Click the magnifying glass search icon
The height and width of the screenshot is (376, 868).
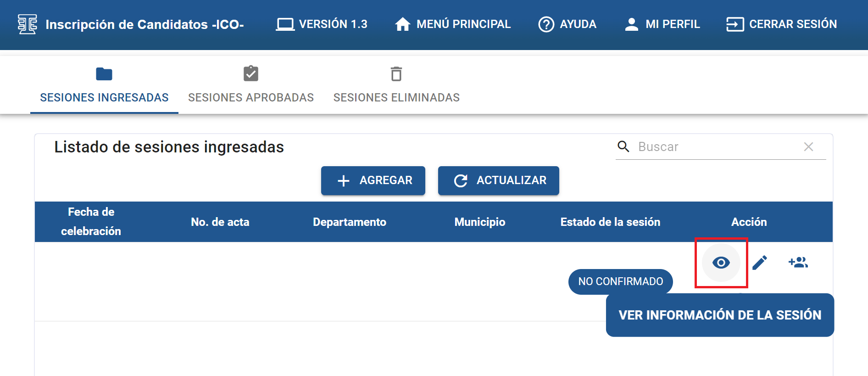coord(623,146)
